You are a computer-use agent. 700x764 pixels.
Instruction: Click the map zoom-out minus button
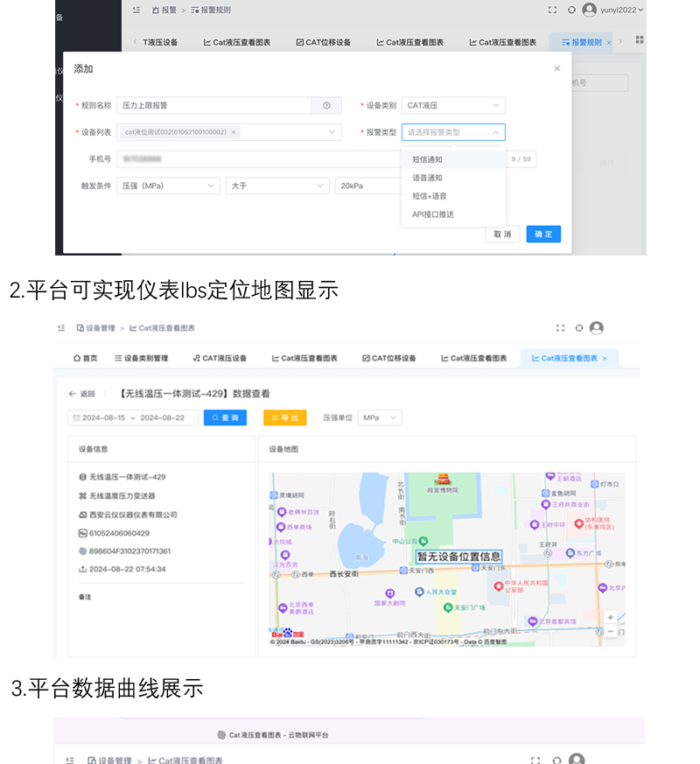pyautogui.click(x=611, y=632)
